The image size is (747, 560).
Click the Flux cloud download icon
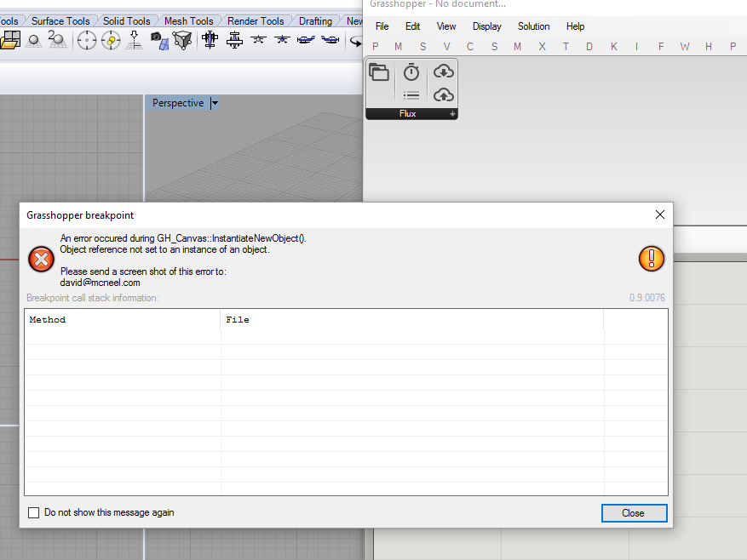pyautogui.click(x=444, y=71)
